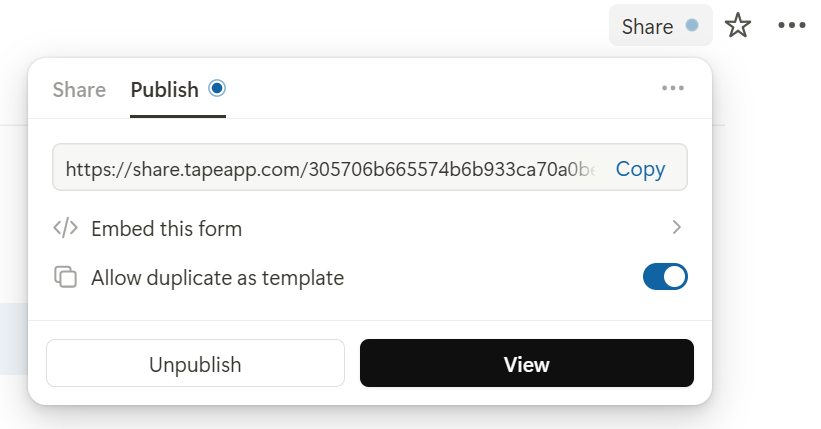Open the page options three-dot menu beside star

(791, 26)
